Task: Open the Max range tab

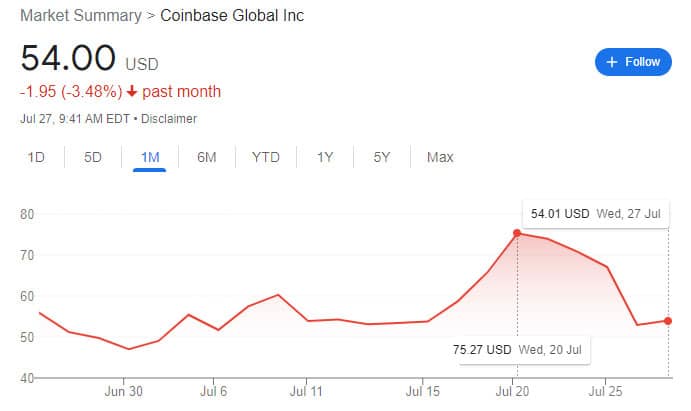Action: click(440, 157)
